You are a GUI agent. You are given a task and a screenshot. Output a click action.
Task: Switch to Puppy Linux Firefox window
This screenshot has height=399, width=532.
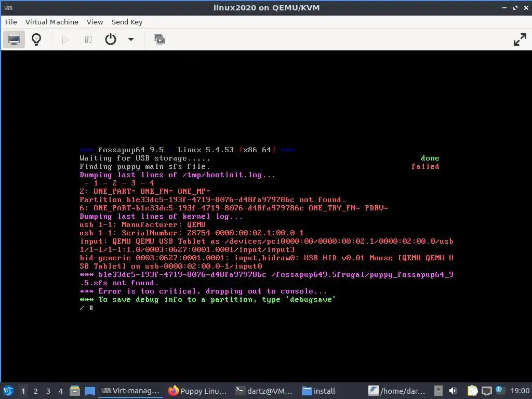(197, 391)
